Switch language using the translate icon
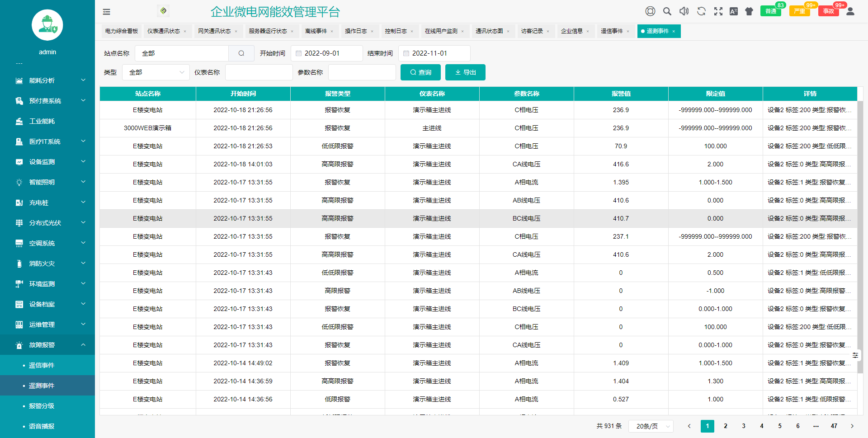Screen dimensions: 868x438 click(734, 11)
